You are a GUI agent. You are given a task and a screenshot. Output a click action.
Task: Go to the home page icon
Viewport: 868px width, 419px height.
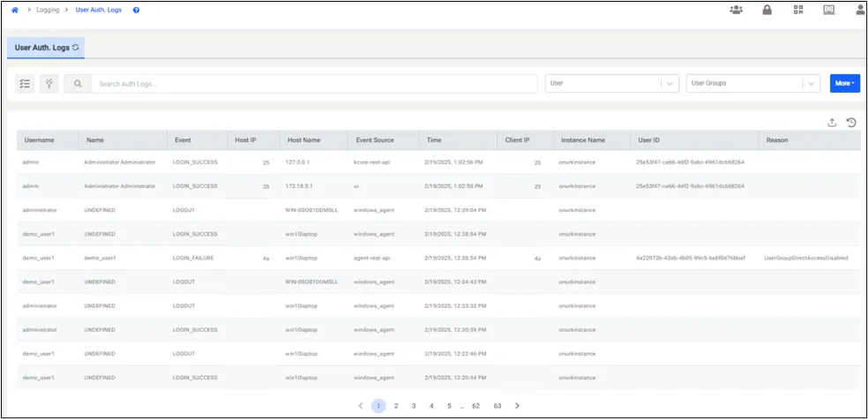(x=15, y=10)
